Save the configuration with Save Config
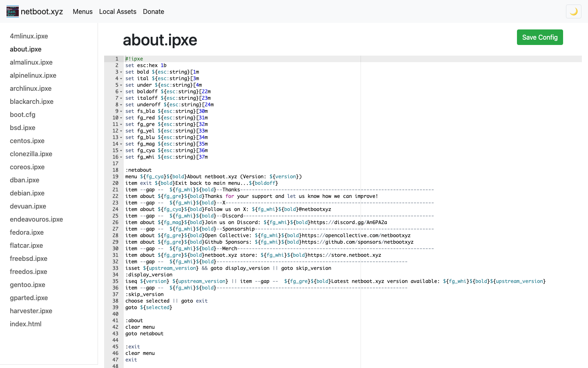Screen dimensions: 588x368 (x=540, y=37)
